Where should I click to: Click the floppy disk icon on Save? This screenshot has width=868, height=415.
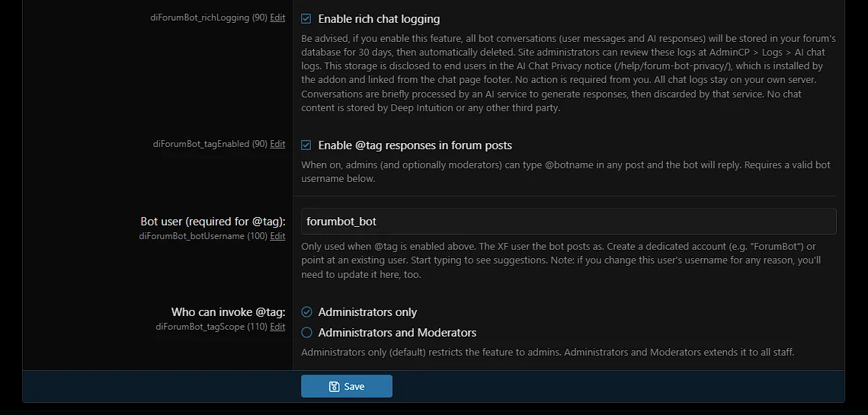click(334, 387)
